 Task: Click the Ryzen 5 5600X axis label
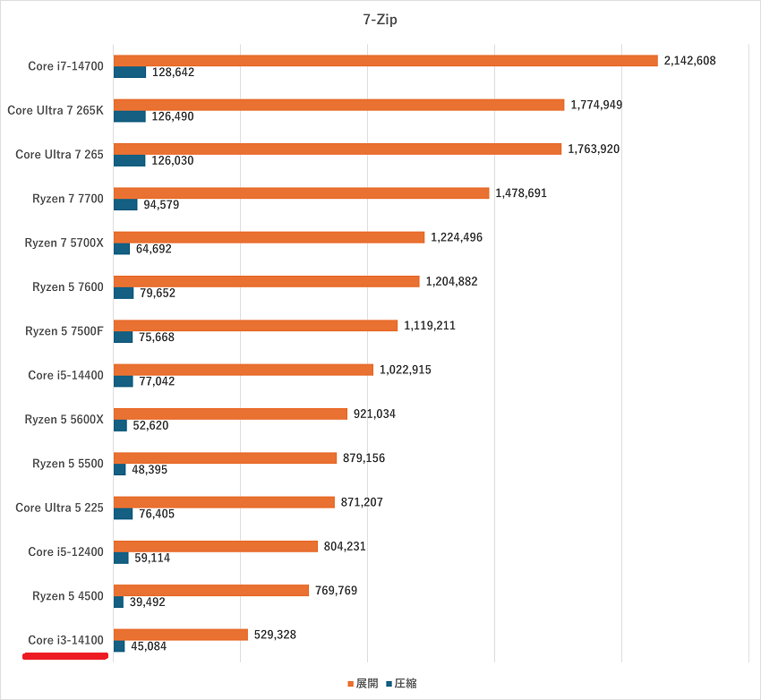click(x=64, y=420)
